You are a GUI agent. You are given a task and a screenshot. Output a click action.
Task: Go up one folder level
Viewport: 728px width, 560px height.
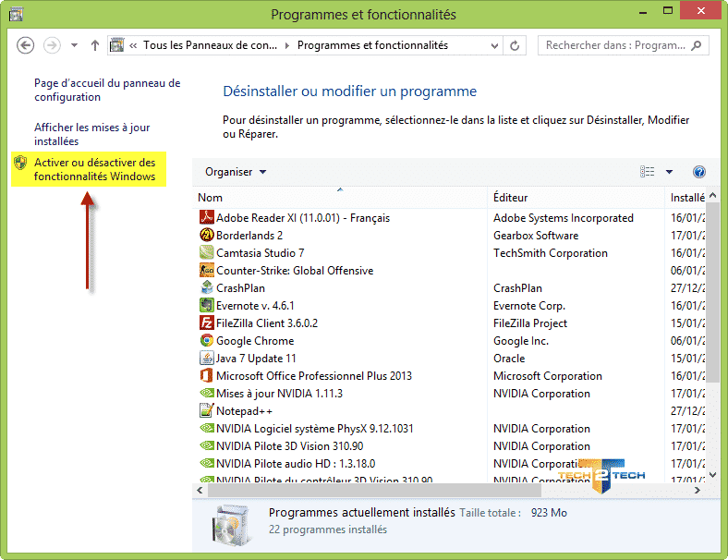(95, 45)
